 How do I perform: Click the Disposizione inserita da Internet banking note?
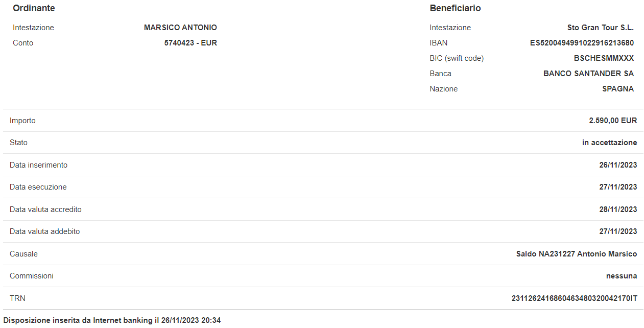112,320
